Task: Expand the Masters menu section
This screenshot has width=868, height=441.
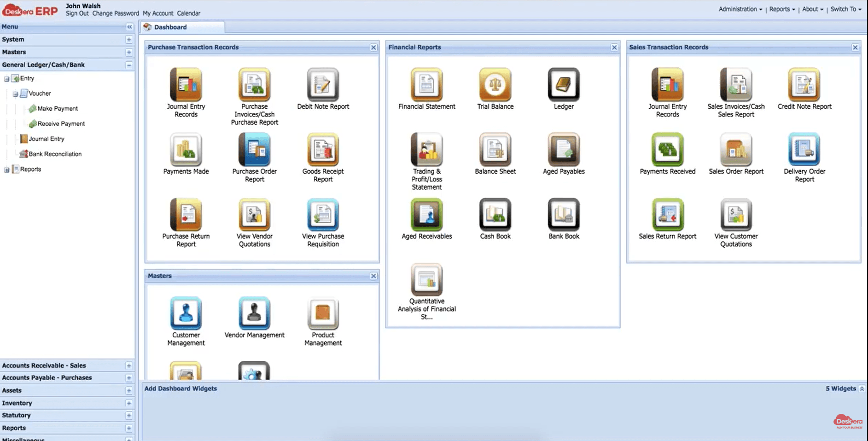Action: tap(129, 52)
